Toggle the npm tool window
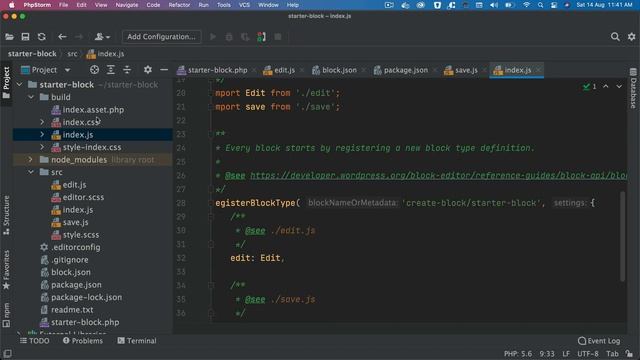The image size is (640, 360). click(x=6, y=315)
